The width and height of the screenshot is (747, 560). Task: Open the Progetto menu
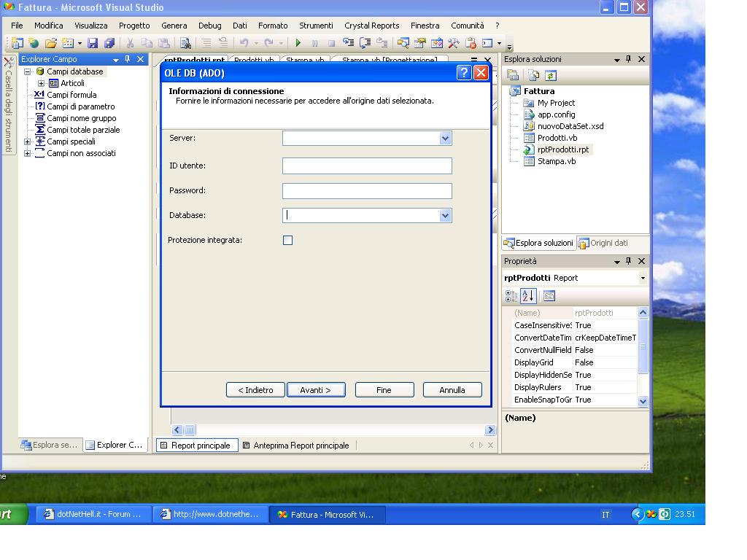pos(134,26)
